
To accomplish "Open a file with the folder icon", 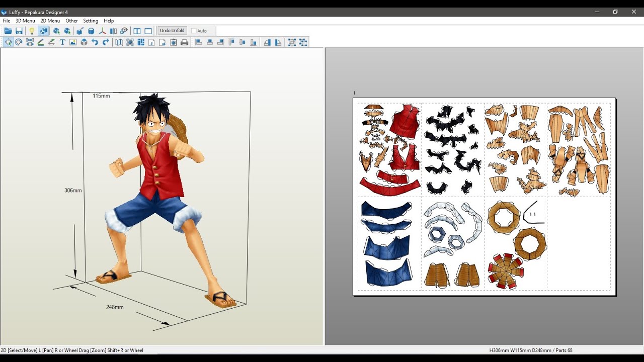I will tap(8, 31).
